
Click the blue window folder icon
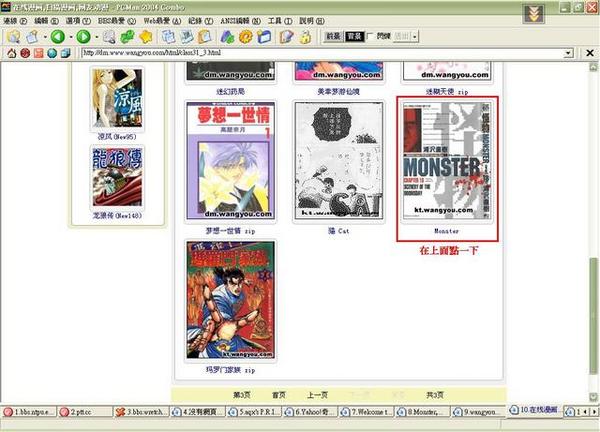point(264,37)
